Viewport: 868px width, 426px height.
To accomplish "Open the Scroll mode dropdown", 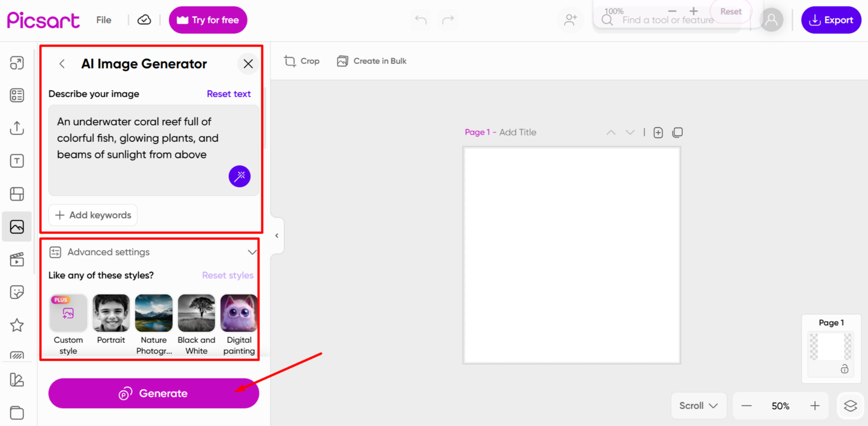I will click(698, 405).
